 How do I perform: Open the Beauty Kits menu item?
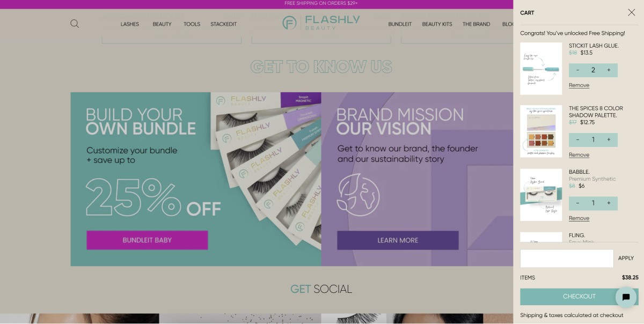[437, 24]
